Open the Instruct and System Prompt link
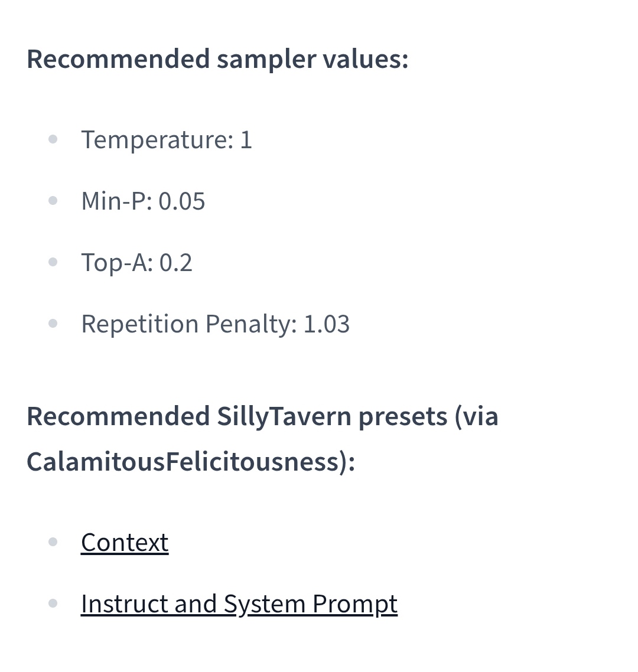Screen dimensions: 638x672 pos(239,604)
